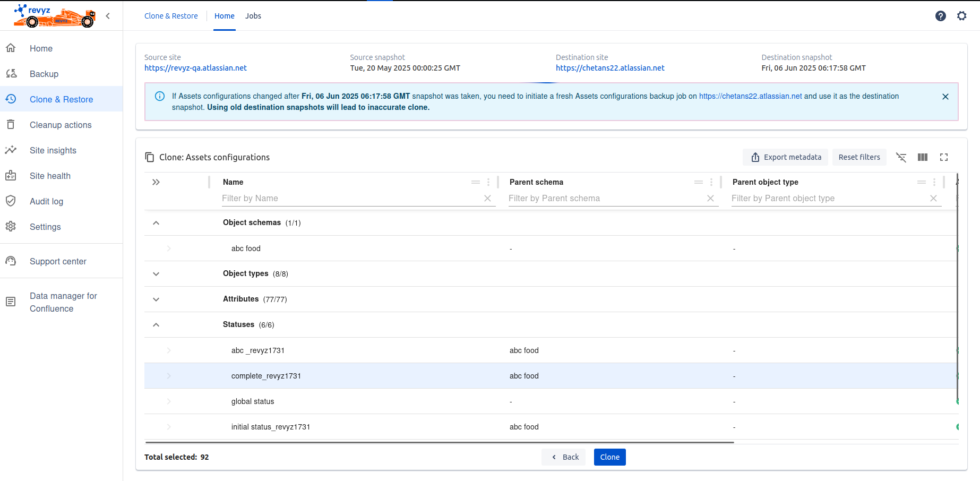Open the Name column options menu
980x481 pixels.
click(488, 182)
